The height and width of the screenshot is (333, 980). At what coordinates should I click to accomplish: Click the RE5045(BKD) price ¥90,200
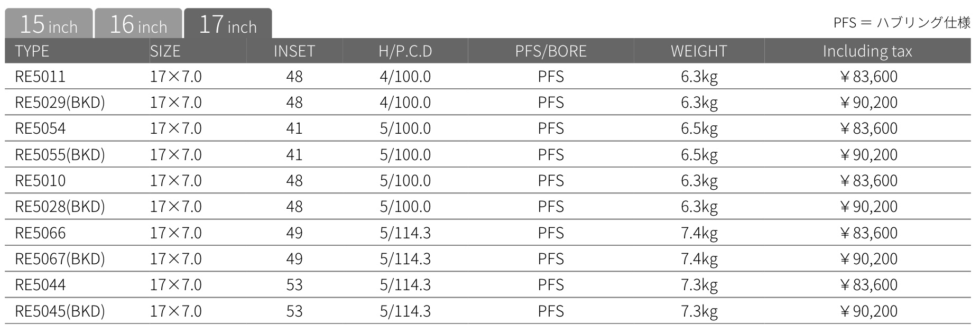click(868, 311)
